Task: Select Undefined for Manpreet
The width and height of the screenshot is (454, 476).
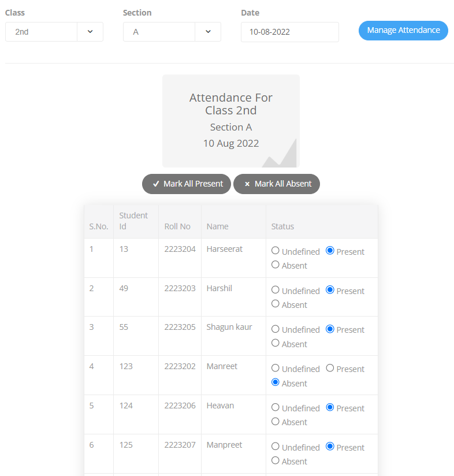Action: pos(276,447)
